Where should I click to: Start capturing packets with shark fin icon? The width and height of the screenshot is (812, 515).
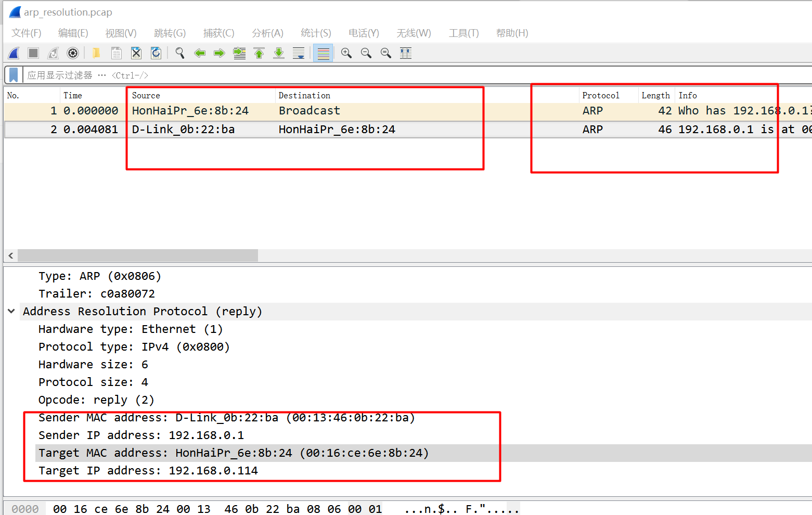pos(14,53)
